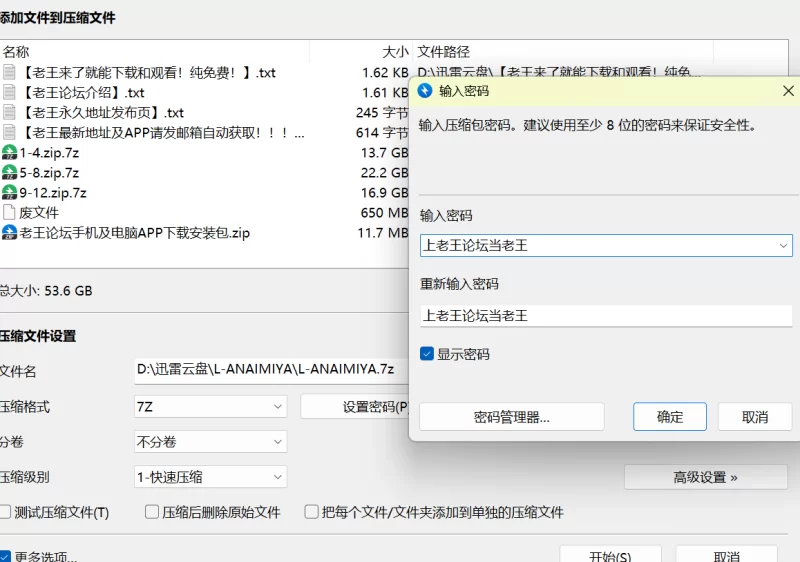Open the 压缩级别 dropdown
The width and height of the screenshot is (800, 562).
tap(210, 477)
